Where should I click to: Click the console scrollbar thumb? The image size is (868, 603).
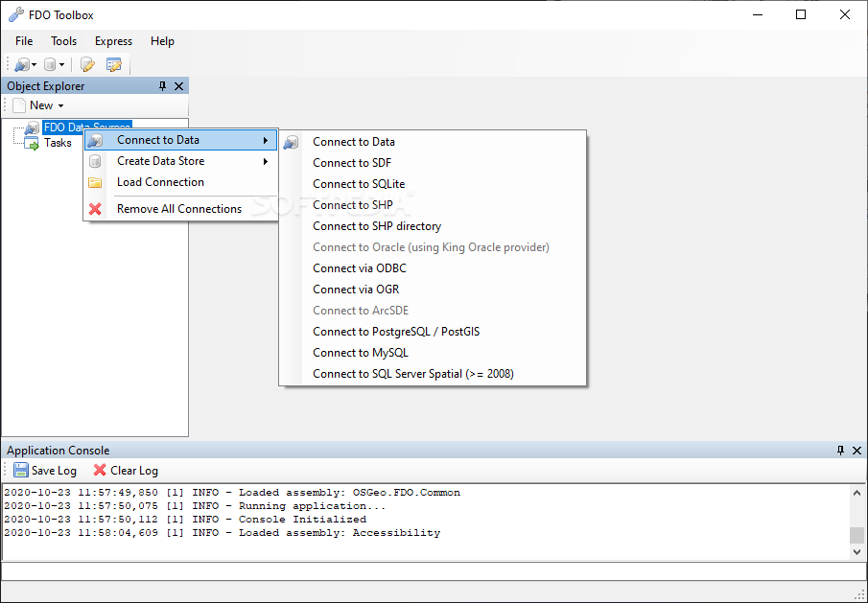(856, 535)
